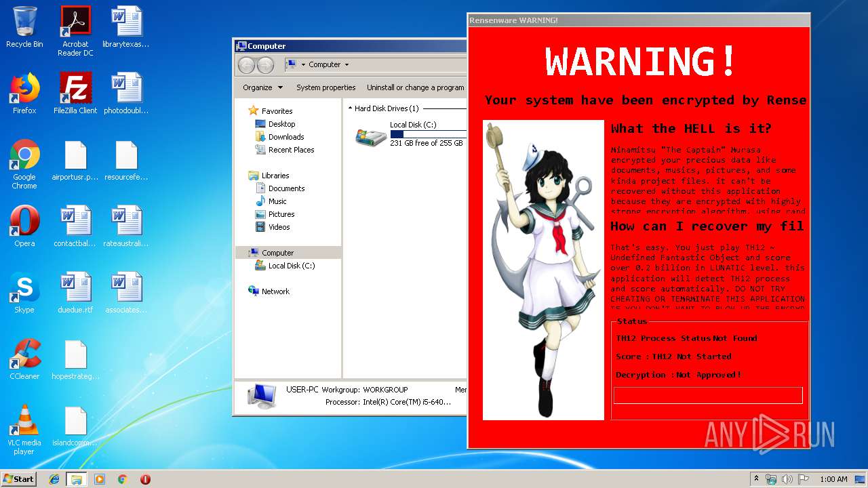This screenshot has width=868, height=488.
Task: Click System properties in the toolbar
Action: [x=326, y=87]
